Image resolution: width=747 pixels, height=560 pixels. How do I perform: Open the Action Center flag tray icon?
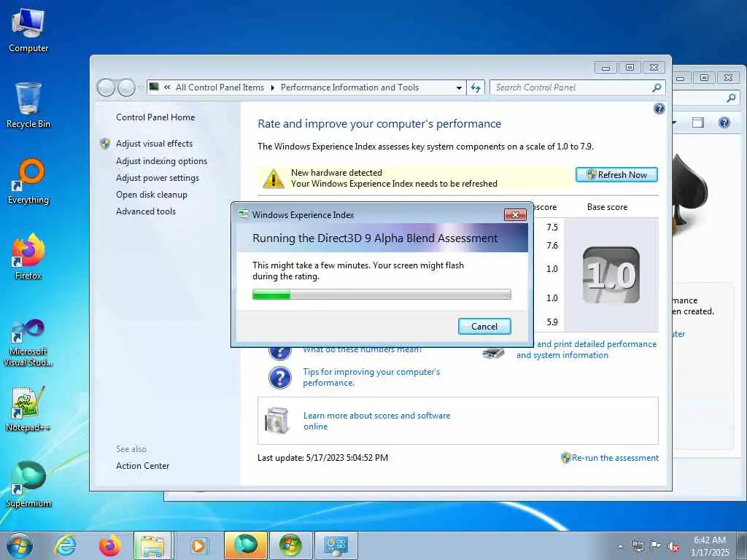coord(656,546)
